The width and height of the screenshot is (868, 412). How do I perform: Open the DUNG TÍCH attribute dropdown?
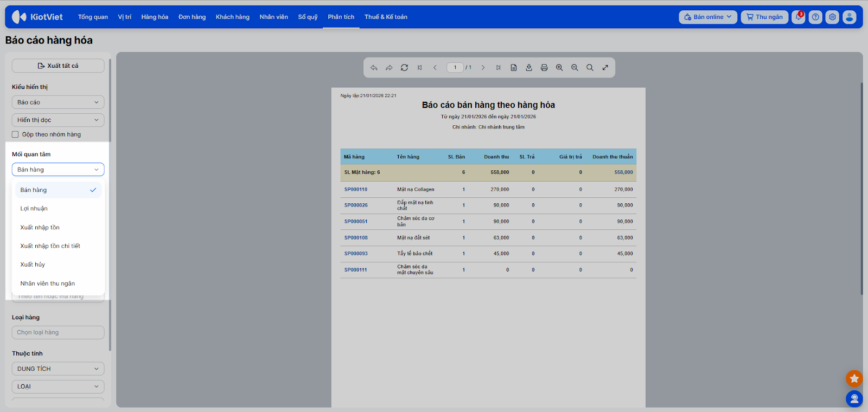58,369
